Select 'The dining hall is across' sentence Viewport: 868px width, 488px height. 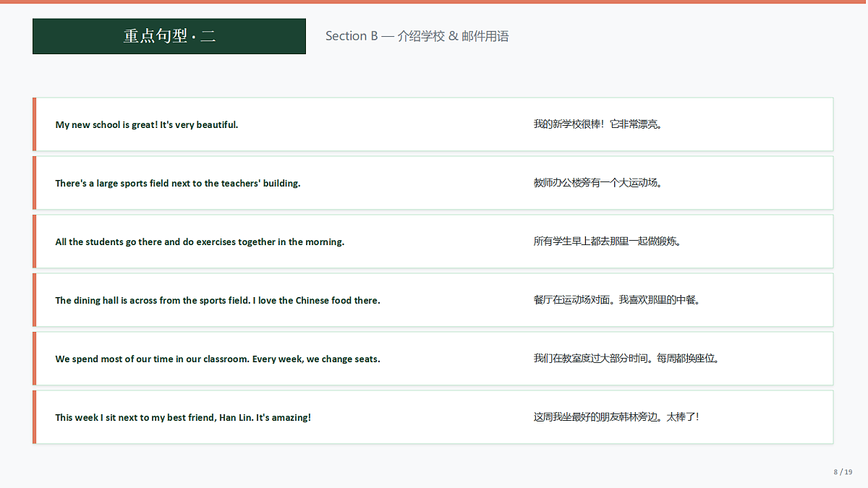pos(218,300)
